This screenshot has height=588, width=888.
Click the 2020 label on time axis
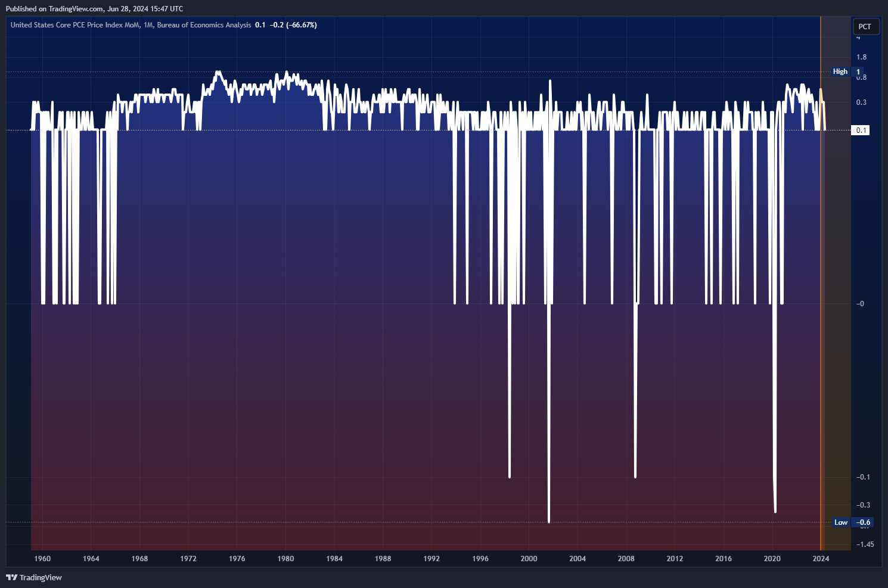click(772, 559)
